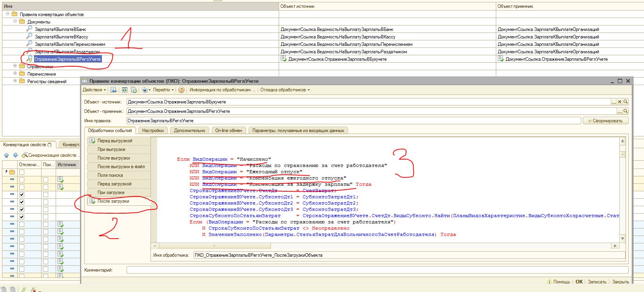The height and width of the screenshot is (292, 644).
Task: Select the ЗарплатаКВыплатеПеречислением rule row
Action: (x=70, y=44)
